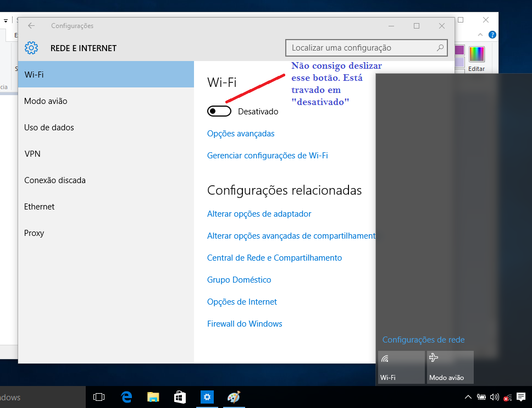Launch Microsoft Edge from the taskbar
The height and width of the screenshot is (408, 532).
pyautogui.click(x=126, y=397)
